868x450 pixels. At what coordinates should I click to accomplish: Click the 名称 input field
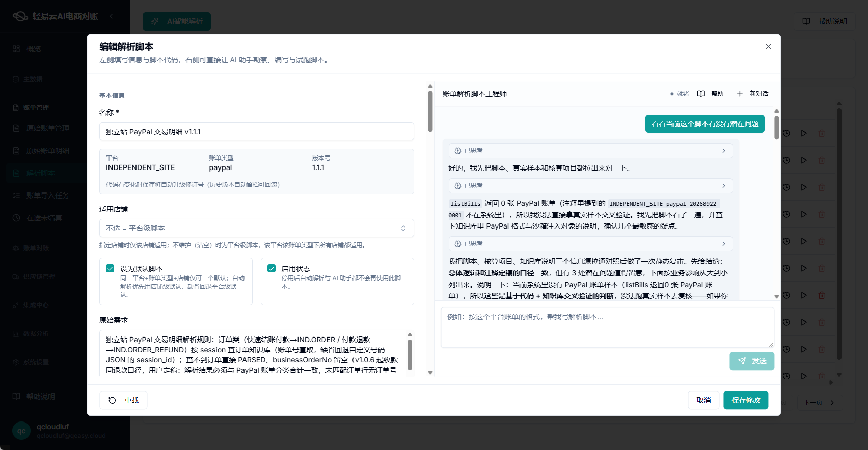(257, 132)
